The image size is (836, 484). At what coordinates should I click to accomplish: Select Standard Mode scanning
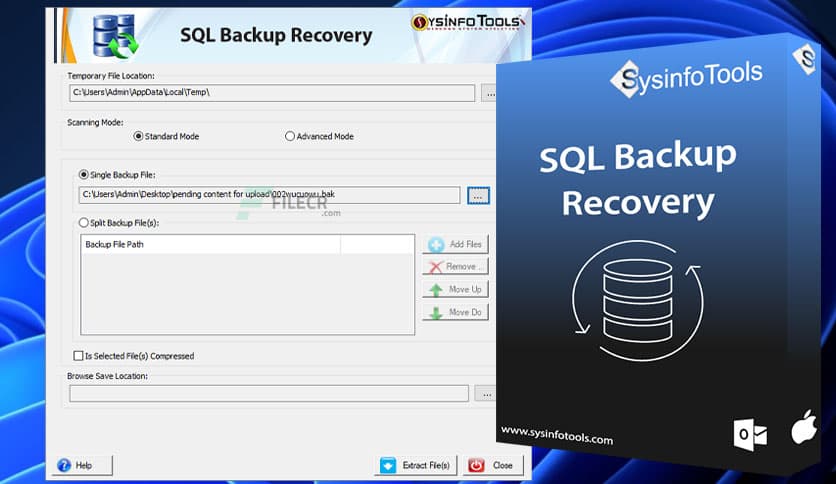166,136
